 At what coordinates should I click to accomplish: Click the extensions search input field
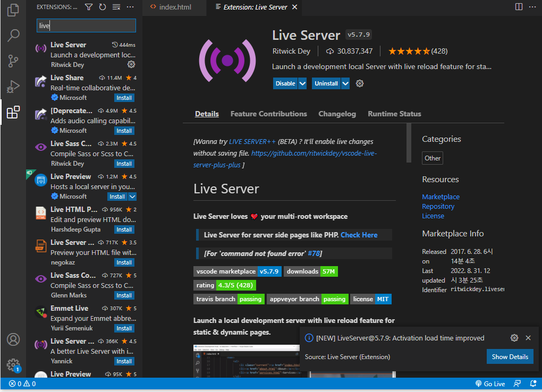[x=86, y=25]
